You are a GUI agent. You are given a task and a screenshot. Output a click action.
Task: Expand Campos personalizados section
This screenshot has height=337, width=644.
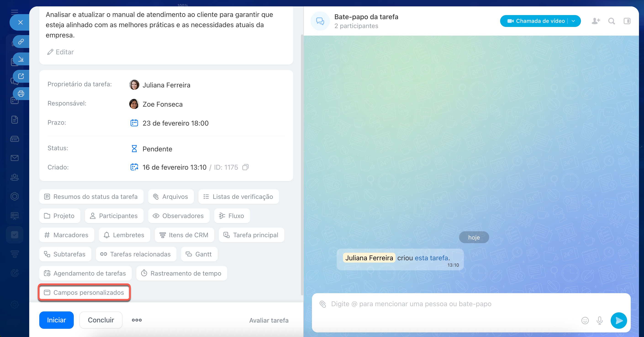click(x=84, y=292)
